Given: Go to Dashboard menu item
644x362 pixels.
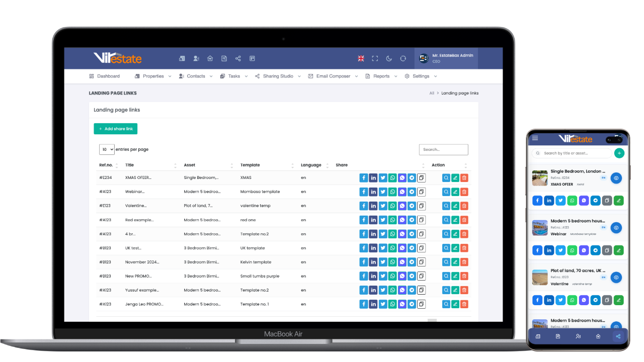Looking at the screenshot, I should coord(105,76).
